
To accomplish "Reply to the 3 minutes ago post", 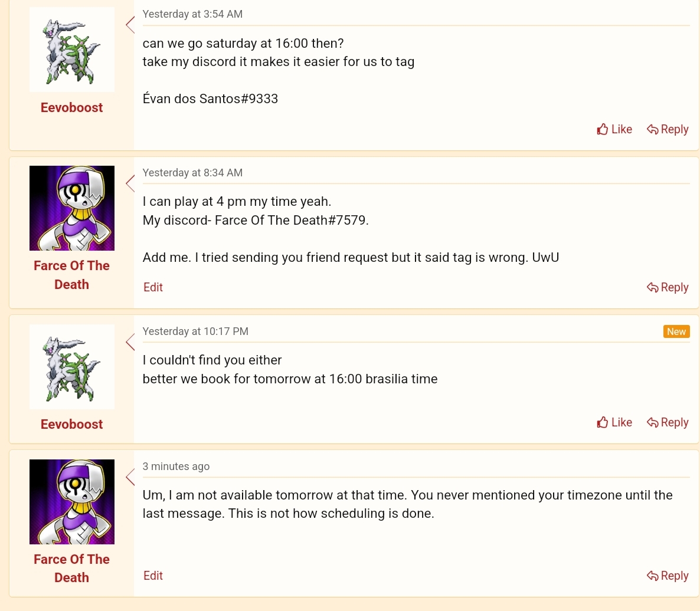I will click(x=668, y=576).
